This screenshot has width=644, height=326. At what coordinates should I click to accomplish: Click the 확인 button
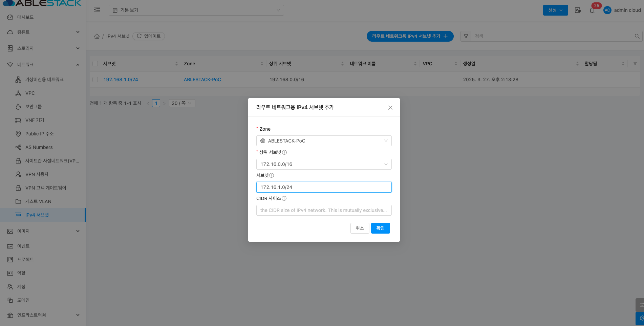(380, 228)
